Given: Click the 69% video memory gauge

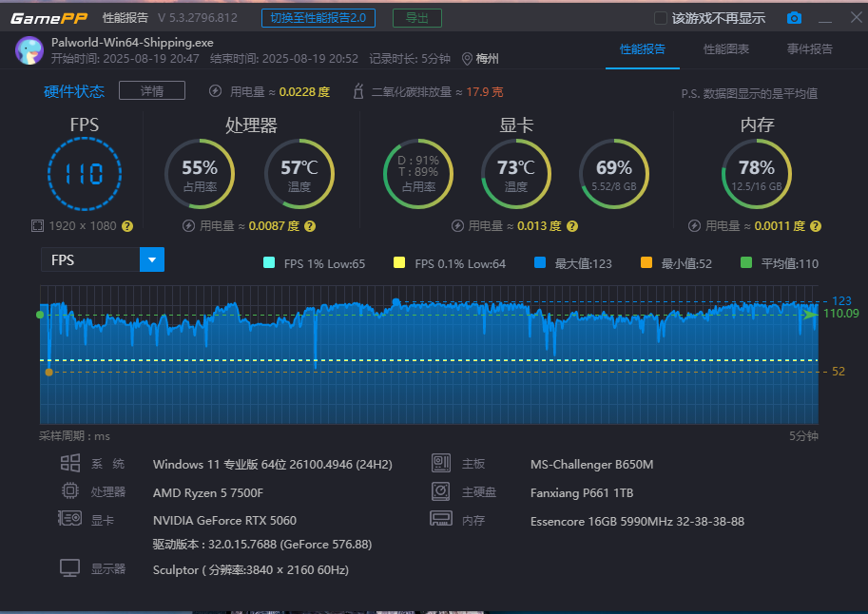Looking at the screenshot, I should (614, 174).
